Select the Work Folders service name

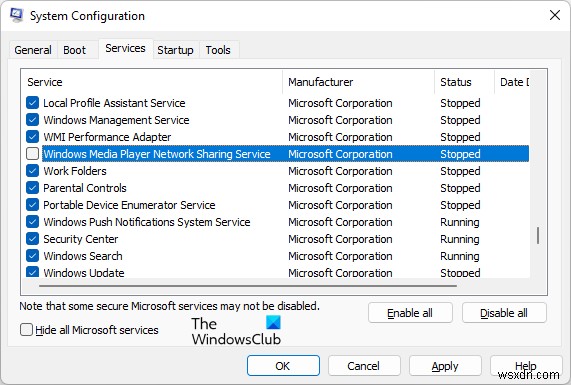click(x=75, y=171)
